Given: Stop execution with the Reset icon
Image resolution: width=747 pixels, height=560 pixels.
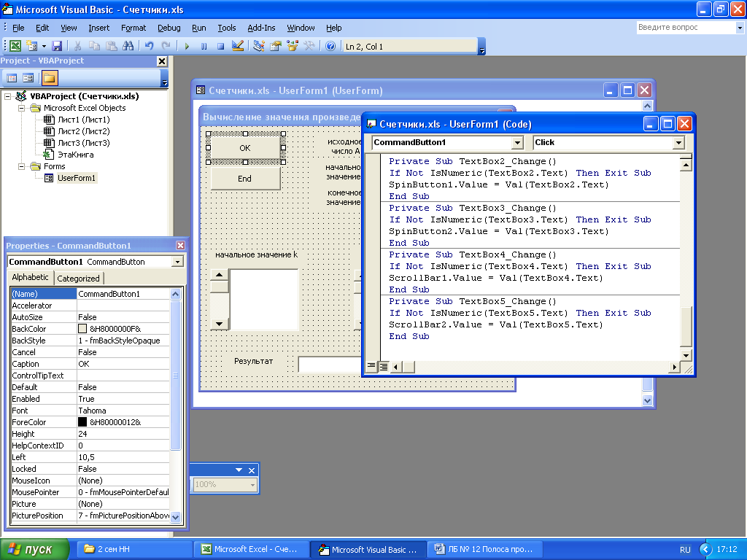Looking at the screenshot, I should coord(220,46).
